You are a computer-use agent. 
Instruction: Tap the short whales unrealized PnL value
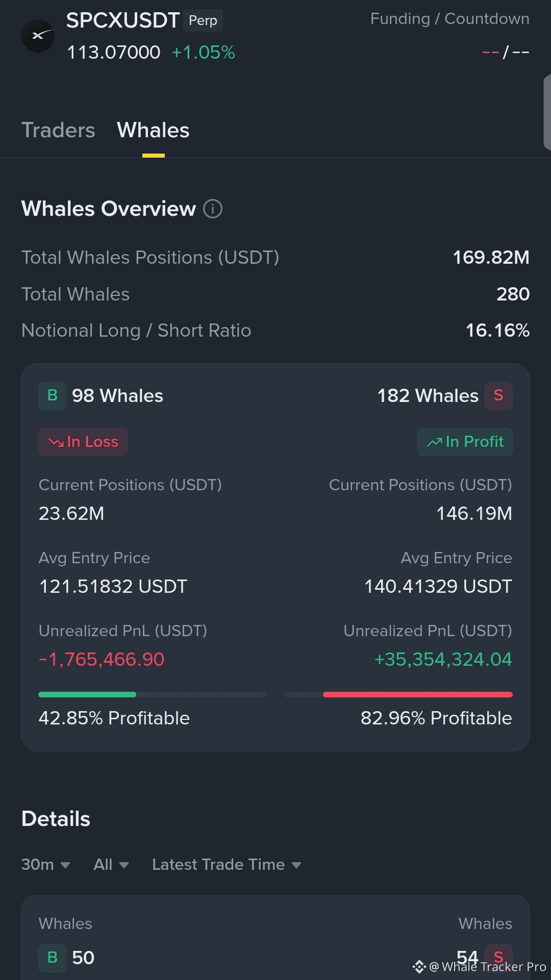443,660
